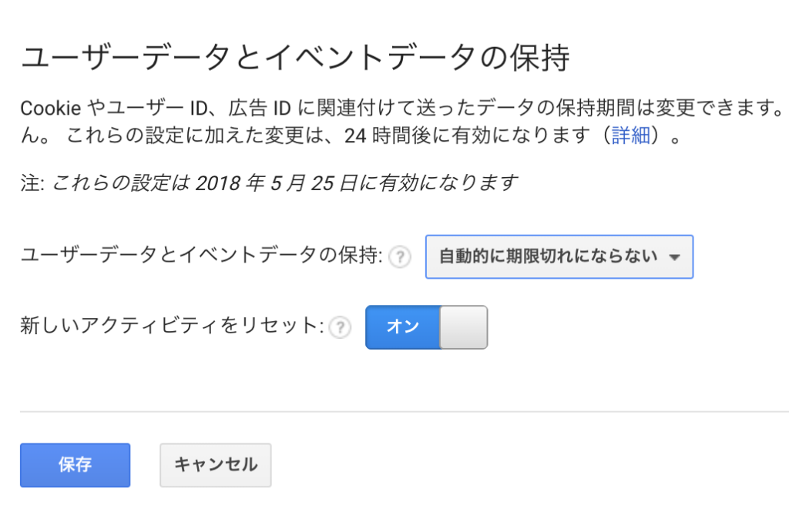Toggle the 新しいアクティビティをリセット switch off
Image resolution: width=789 pixels, height=532 pixels.
coord(426,327)
